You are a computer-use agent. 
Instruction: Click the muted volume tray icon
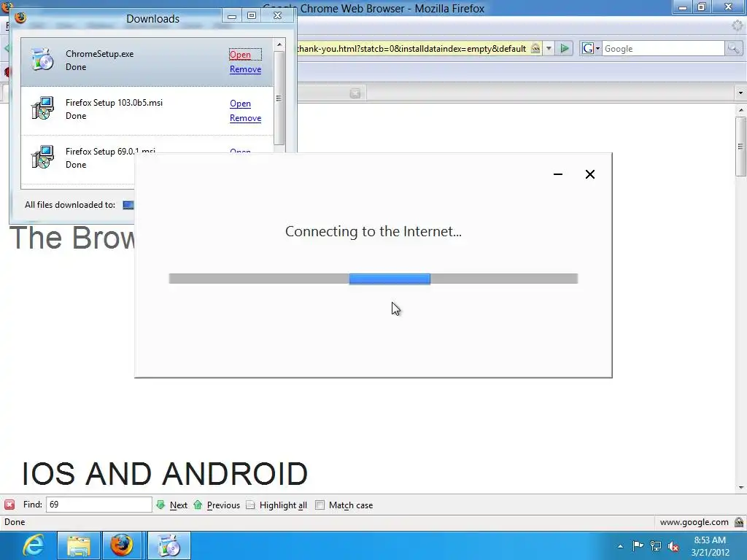pos(673,546)
